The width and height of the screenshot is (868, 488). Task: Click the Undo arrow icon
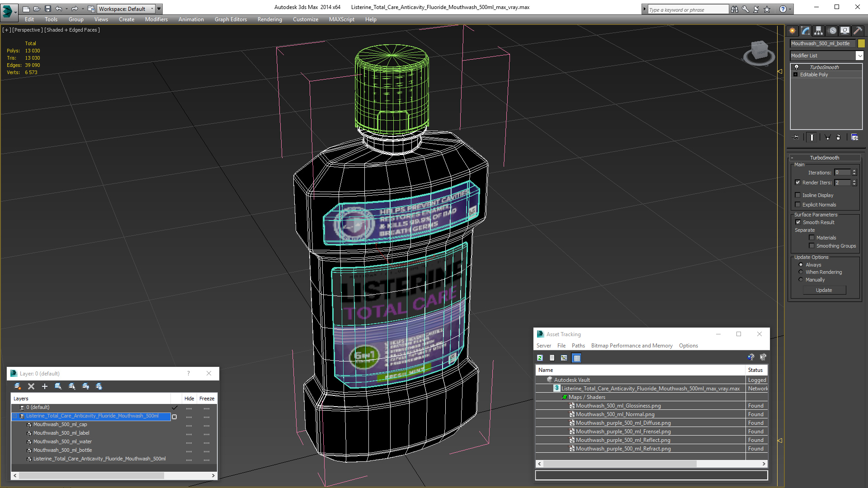[x=59, y=9]
